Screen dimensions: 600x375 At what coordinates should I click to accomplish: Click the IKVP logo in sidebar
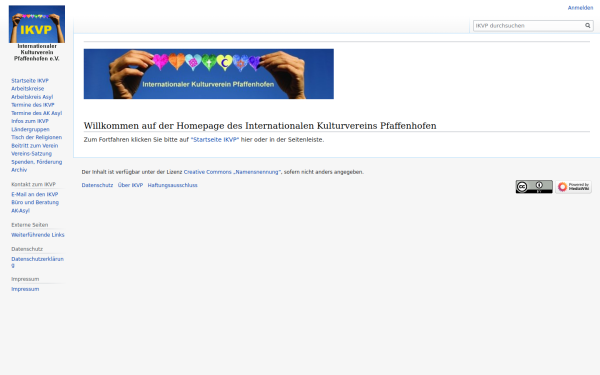click(x=37, y=33)
